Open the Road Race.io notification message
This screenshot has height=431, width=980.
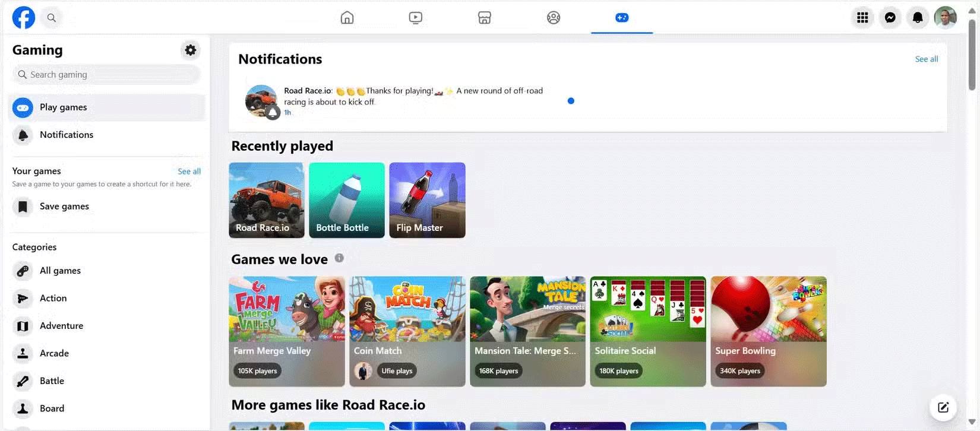[413, 96]
